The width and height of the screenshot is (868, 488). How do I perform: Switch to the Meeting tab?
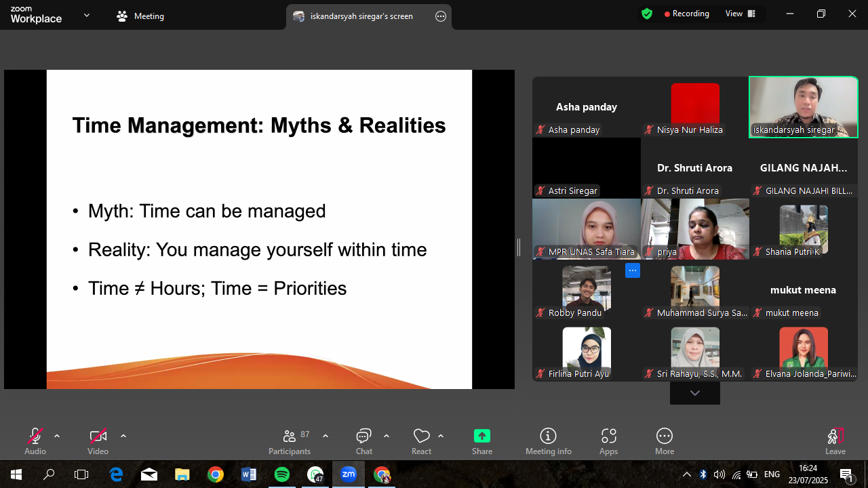click(140, 16)
